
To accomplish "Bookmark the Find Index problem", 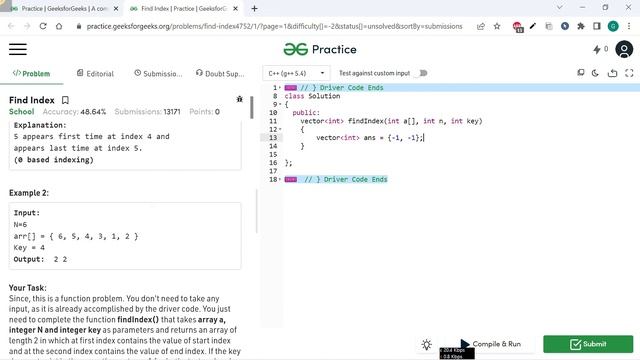I will point(65,100).
